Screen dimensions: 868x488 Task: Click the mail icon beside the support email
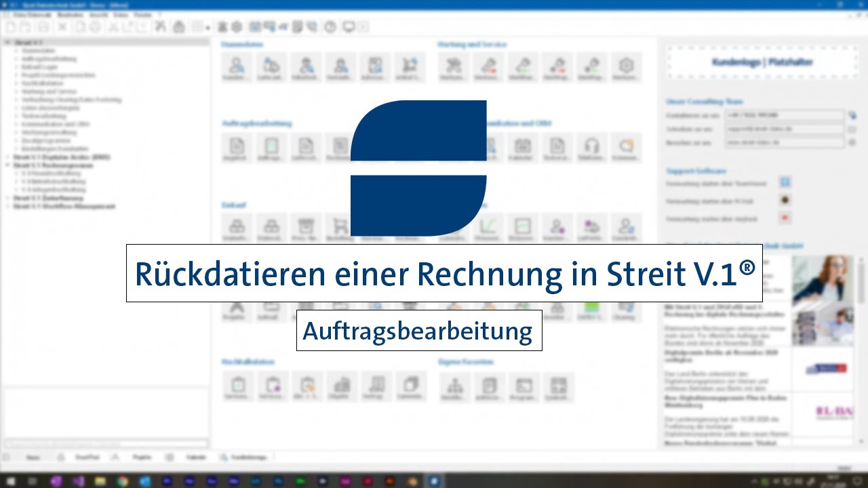click(852, 129)
